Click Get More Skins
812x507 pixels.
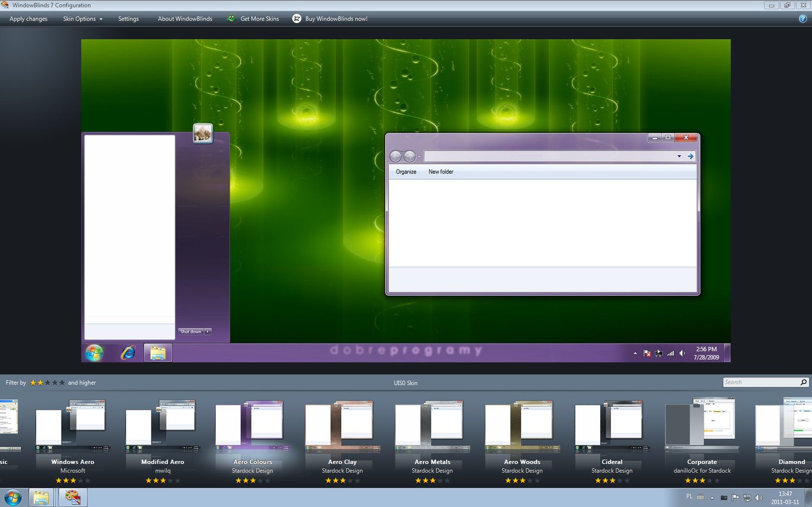(x=260, y=19)
